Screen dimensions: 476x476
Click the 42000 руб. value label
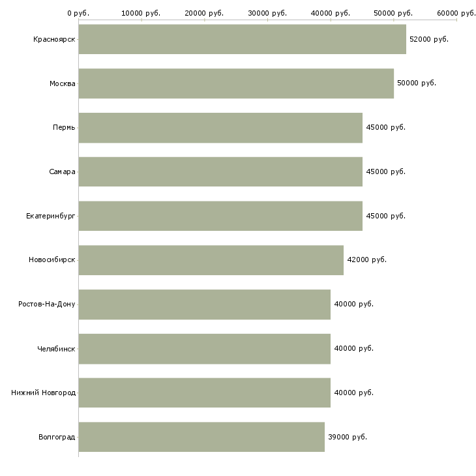367,260
